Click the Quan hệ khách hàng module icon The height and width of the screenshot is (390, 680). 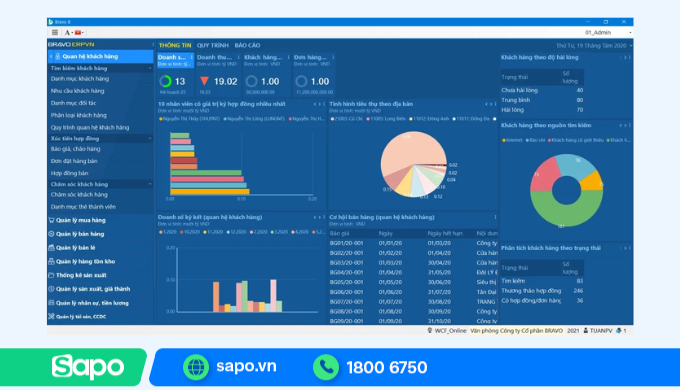point(58,56)
